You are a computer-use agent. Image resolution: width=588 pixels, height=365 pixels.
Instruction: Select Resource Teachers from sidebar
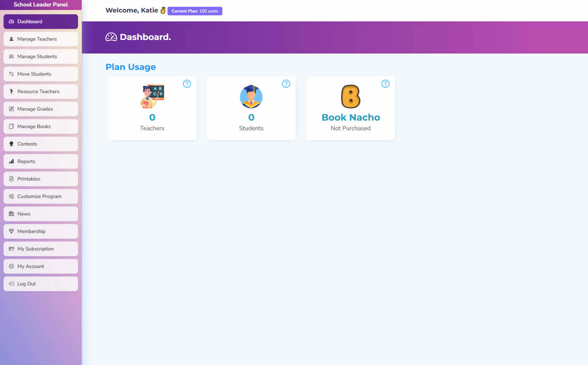click(41, 92)
